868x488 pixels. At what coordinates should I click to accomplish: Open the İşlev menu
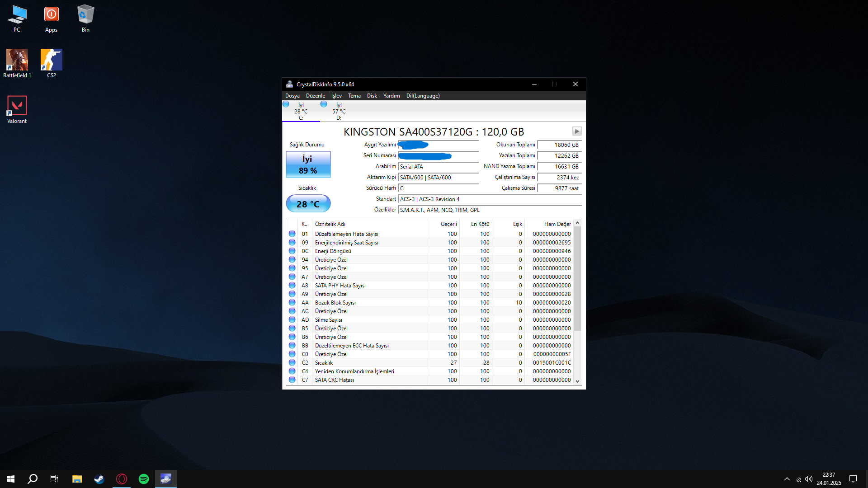pyautogui.click(x=336, y=96)
